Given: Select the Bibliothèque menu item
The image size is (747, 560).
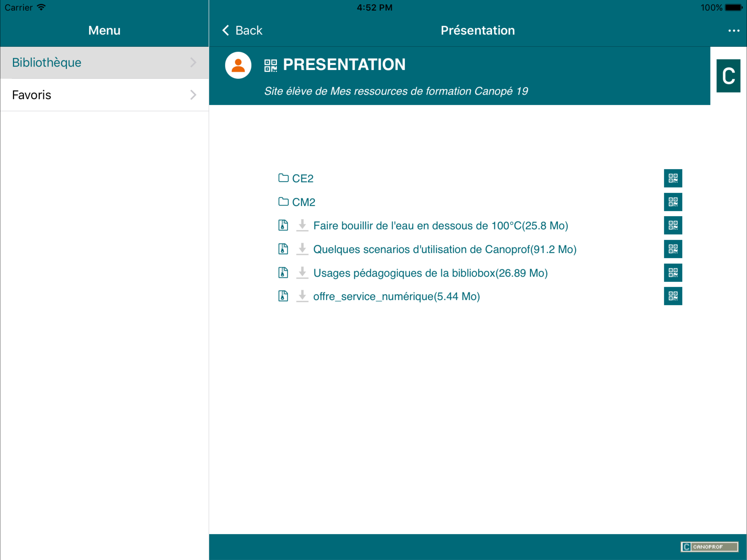Looking at the screenshot, I should click(46, 63).
